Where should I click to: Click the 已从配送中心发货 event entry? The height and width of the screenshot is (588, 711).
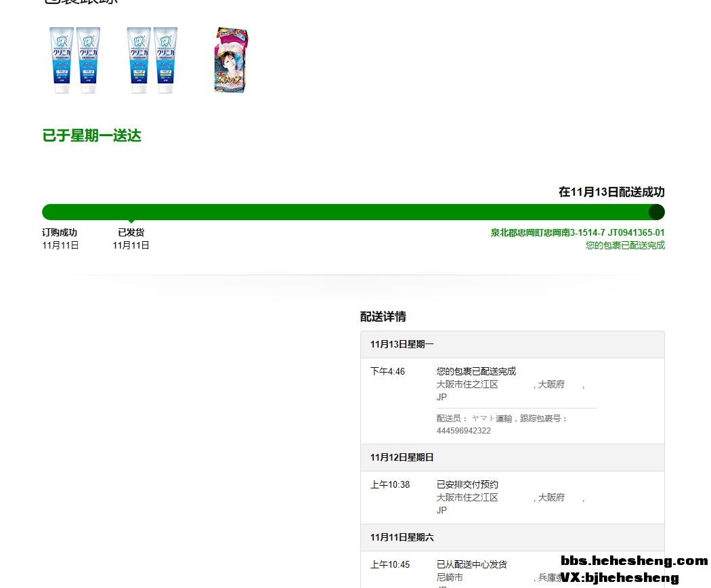(471, 564)
